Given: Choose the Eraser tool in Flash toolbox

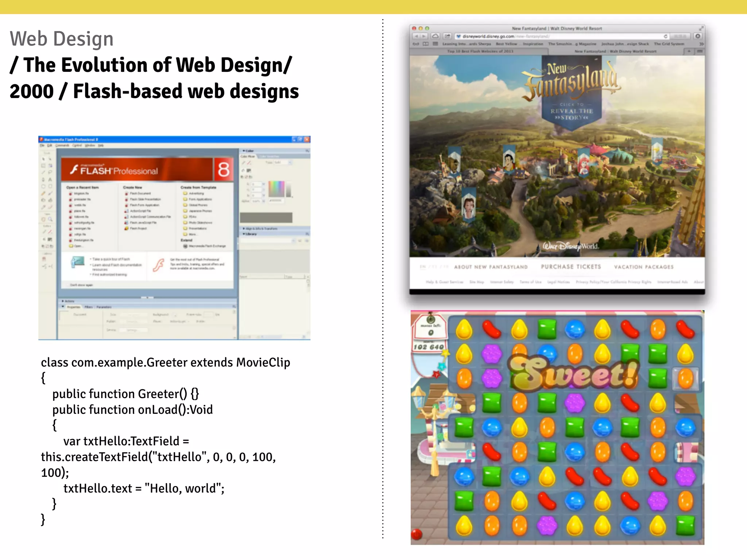Looking at the screenshot, I should [x=50, y=207].
